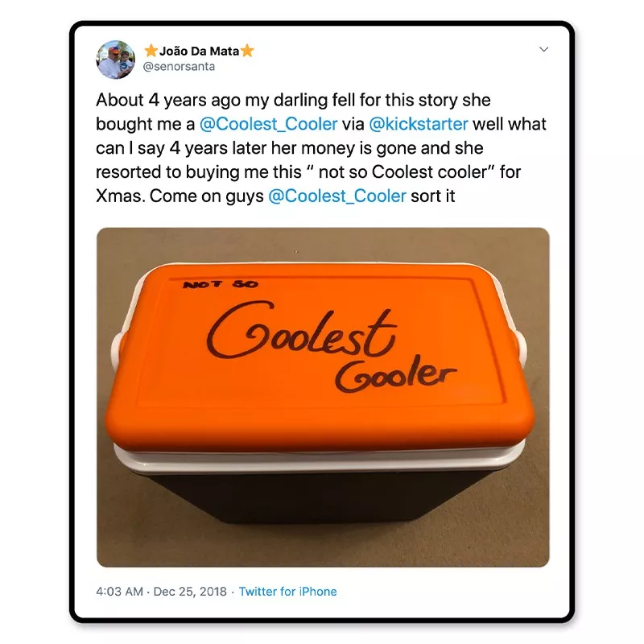The width and height of the screenshot is (644, 644).
Task: Open the second @Coolest_Cooler mention near 'sort it'
Action: pyautogui.click(x=337, y=196)
